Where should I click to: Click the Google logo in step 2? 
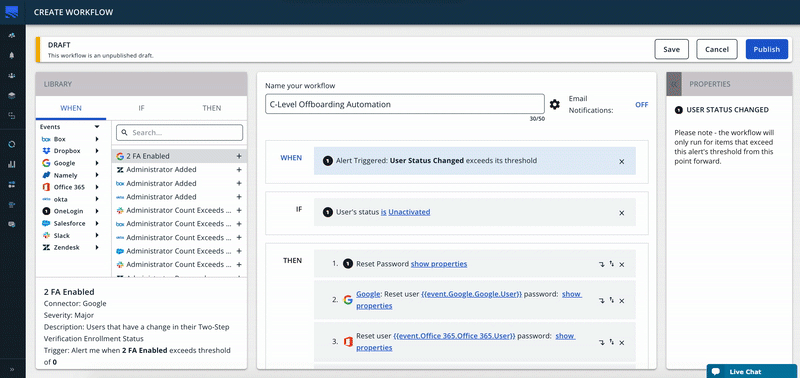pos(348,300)
